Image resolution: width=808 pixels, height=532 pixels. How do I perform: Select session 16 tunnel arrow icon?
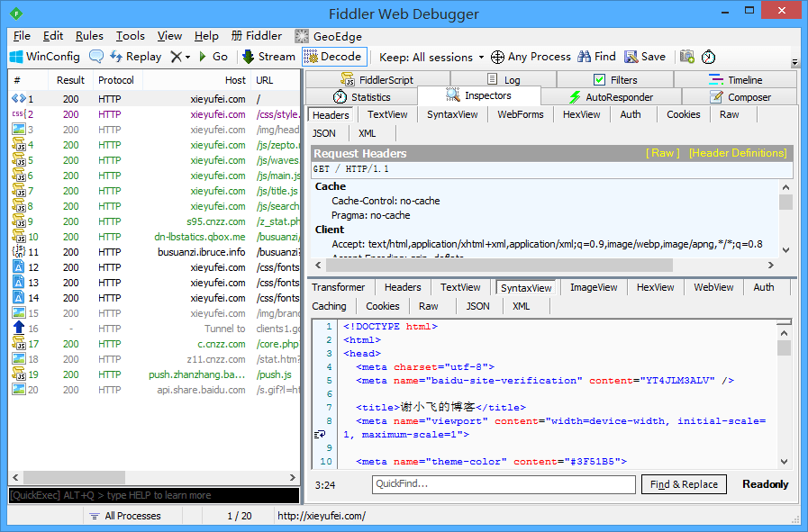point(19,328)
